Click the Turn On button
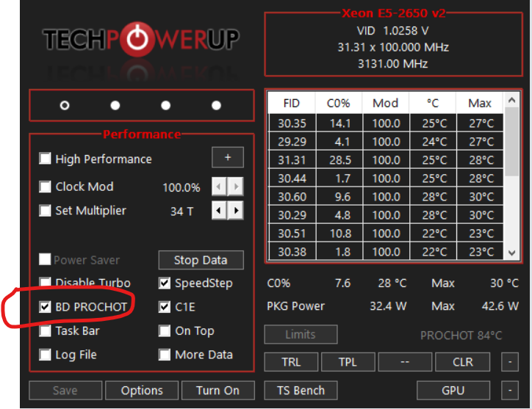 [x=218, y=391]
